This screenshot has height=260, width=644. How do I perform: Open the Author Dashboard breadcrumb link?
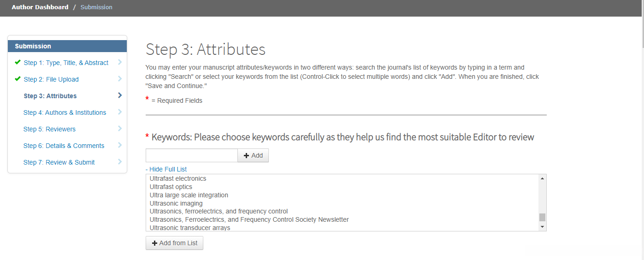click(x=40, y=7)
